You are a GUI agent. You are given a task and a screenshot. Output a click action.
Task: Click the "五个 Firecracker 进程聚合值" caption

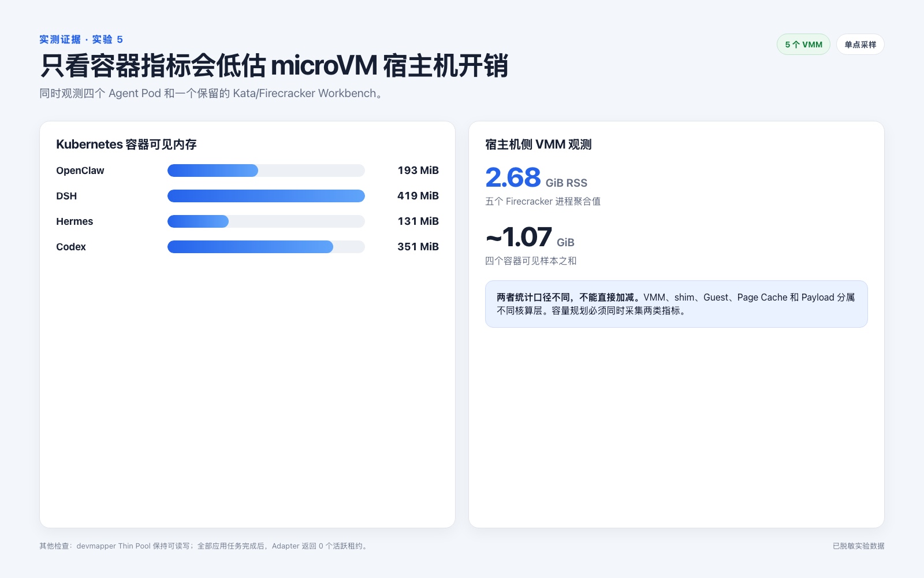point(543,201)
